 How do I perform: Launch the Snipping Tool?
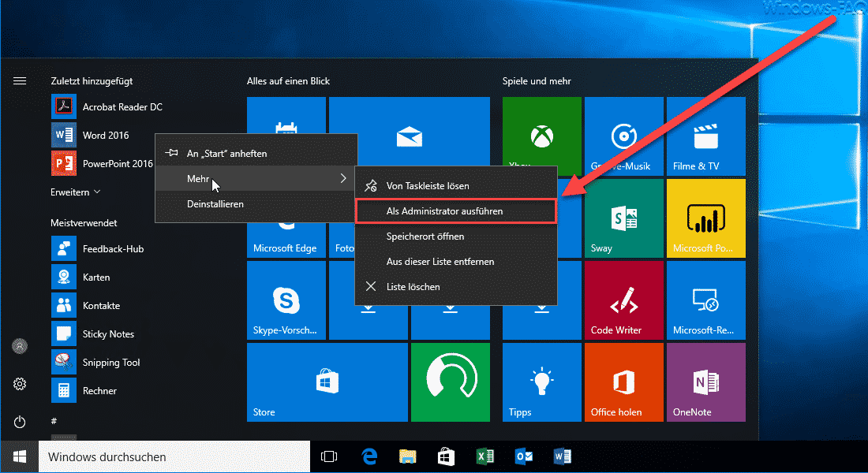[95, 363]
